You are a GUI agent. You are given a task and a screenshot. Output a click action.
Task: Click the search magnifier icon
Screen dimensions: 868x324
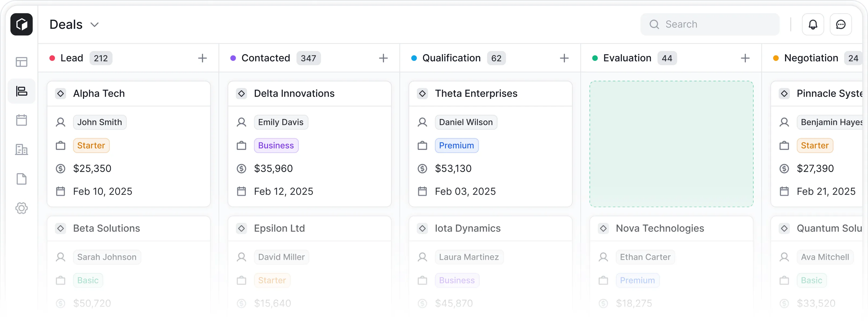point(654,24)
